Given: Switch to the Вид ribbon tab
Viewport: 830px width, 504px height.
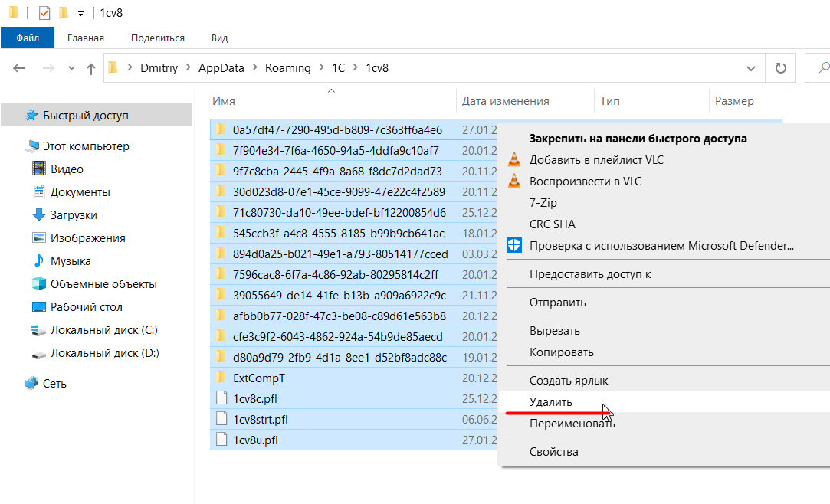Looking at the screenshot, I should [219, 38].
